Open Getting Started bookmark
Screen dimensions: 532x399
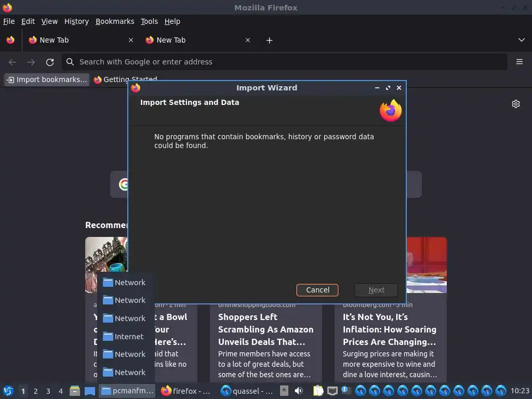tap(126, 79)
